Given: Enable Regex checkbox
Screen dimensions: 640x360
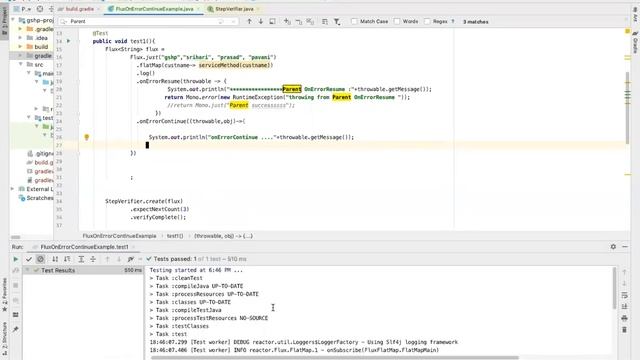Looking at the screenshot, I should click(x=427, y=21).
